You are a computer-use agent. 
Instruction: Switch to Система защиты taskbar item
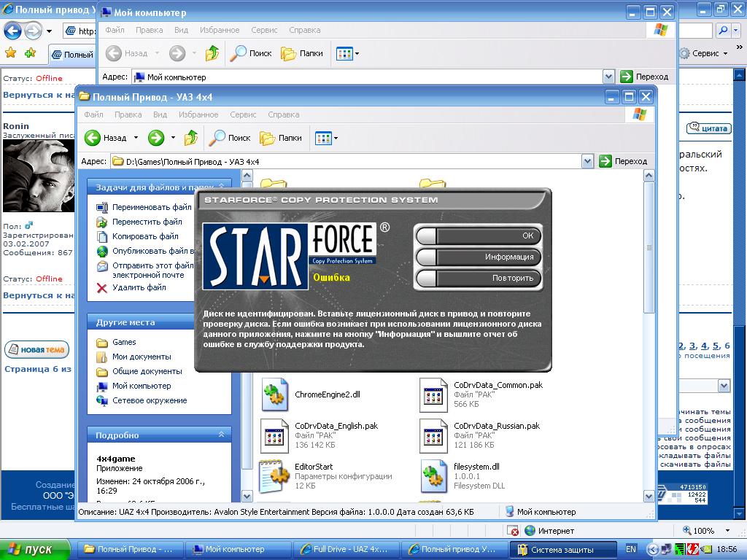[562, 550]
